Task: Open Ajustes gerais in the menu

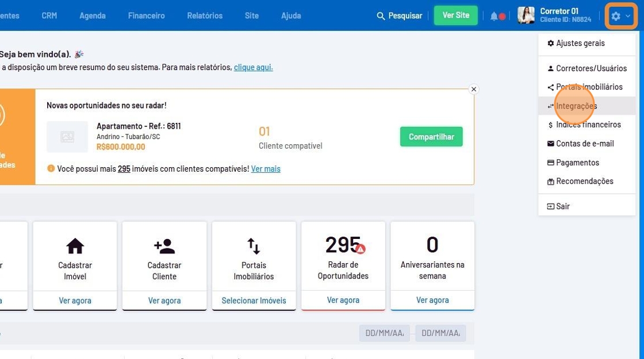Action: (580, 43)
